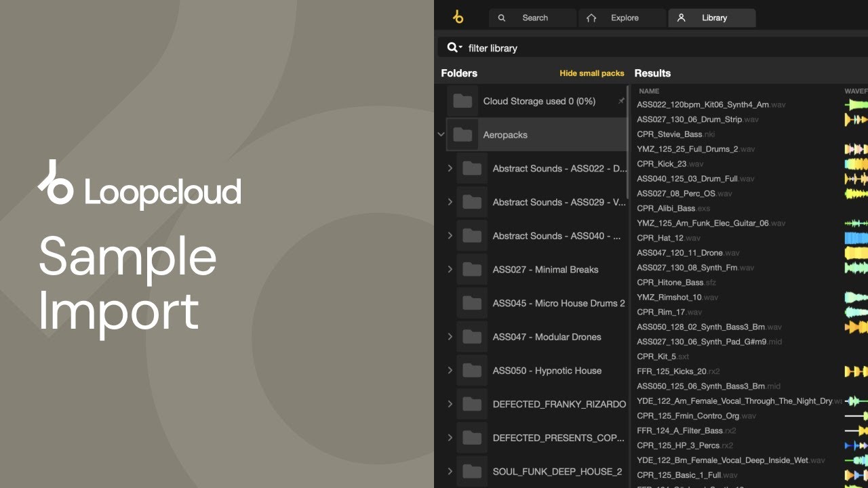Select FFR_125_Kicks_20.rx2 file
Image resolution: width=868 pixels, height=488 pixels.
tap(678, 371)
